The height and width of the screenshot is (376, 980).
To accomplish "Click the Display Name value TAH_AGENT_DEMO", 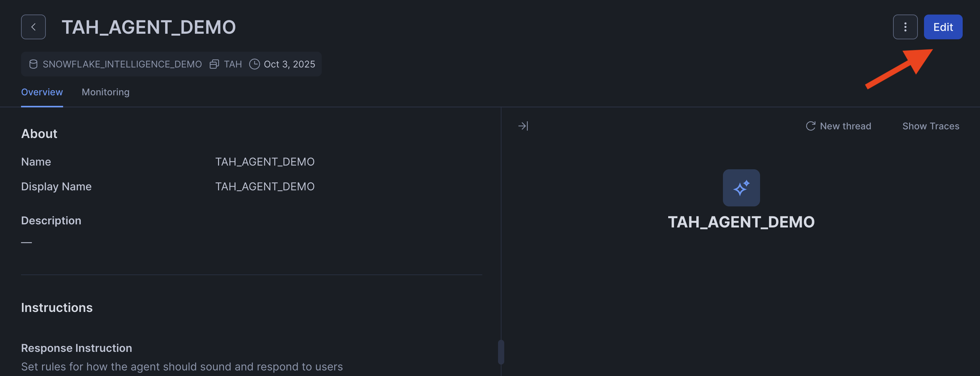I will coord(265,187).
